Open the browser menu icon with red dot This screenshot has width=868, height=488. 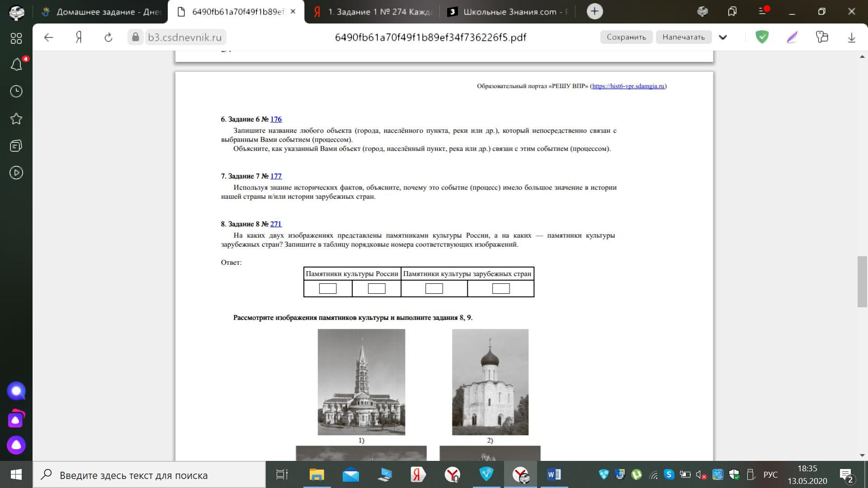coord(763,11)
